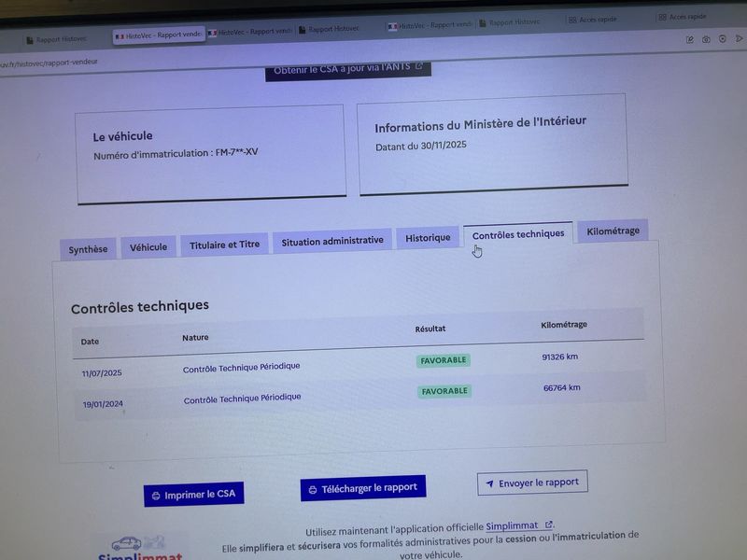Click Obtenir le CSA à jour via l'ANTS

pos(347,68)
